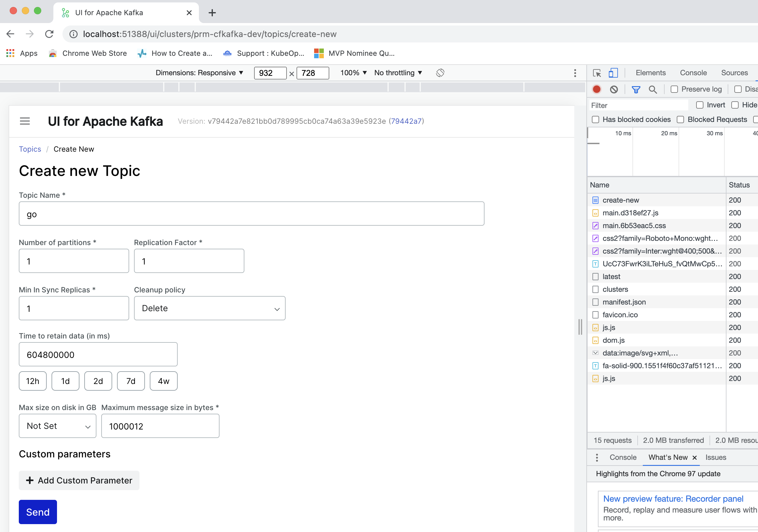
Task: Click the DevTools record network log button
Action: (597, 89)
